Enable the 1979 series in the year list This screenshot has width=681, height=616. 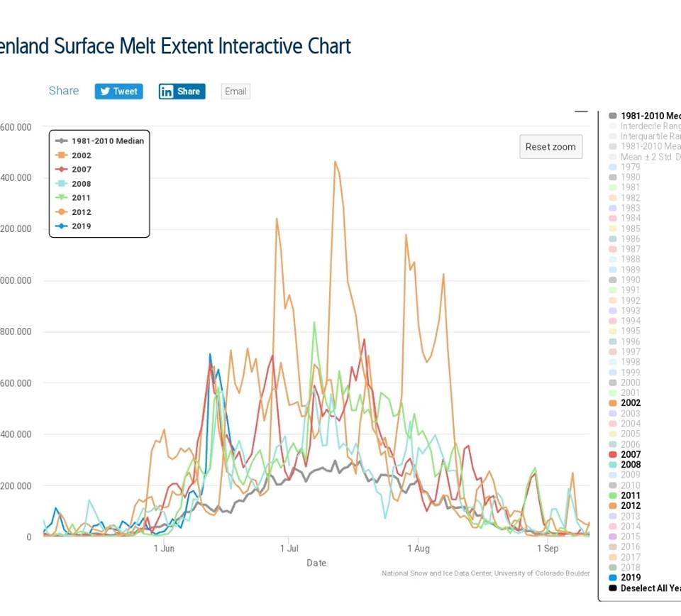pyautogui.click(x=630, y=167)
